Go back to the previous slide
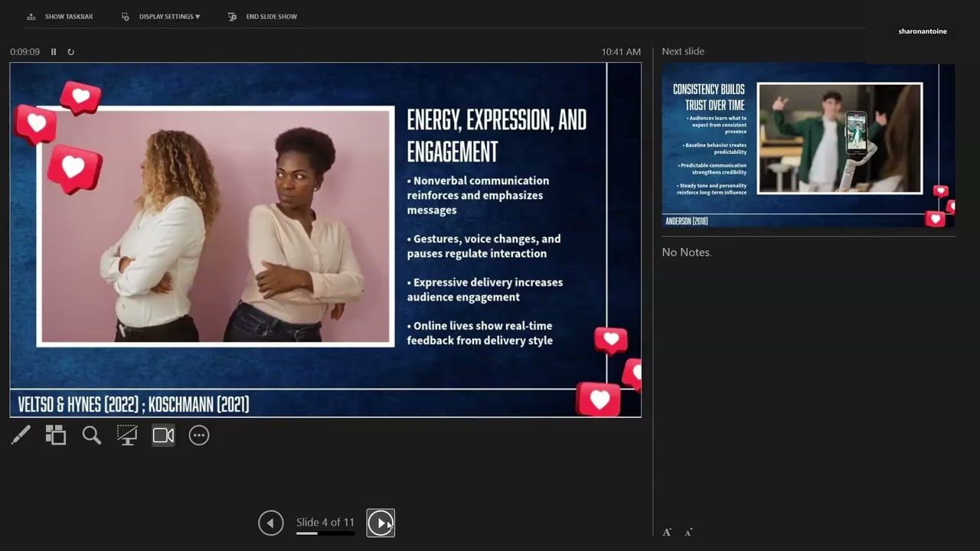Viewport: 980px width, 551px height. 271,523
